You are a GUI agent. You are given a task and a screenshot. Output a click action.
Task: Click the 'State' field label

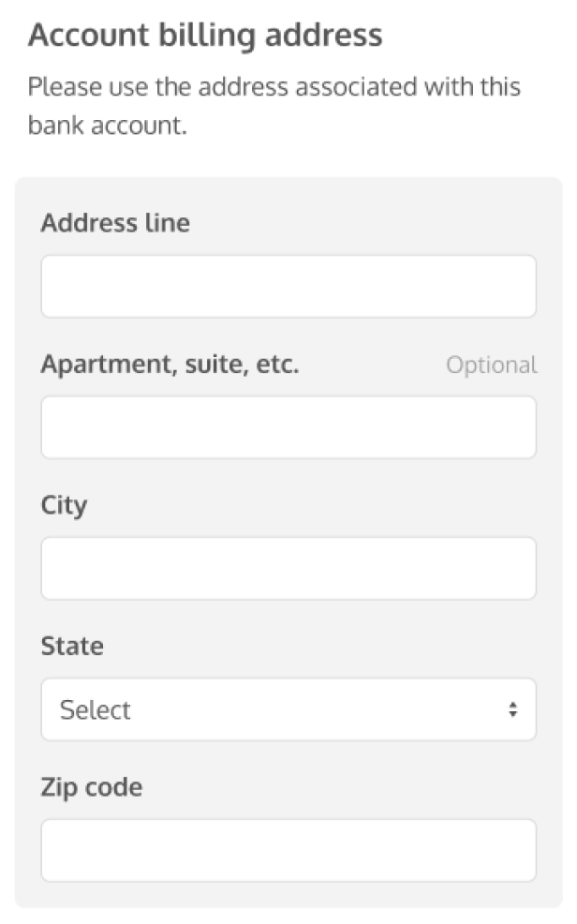72,647
